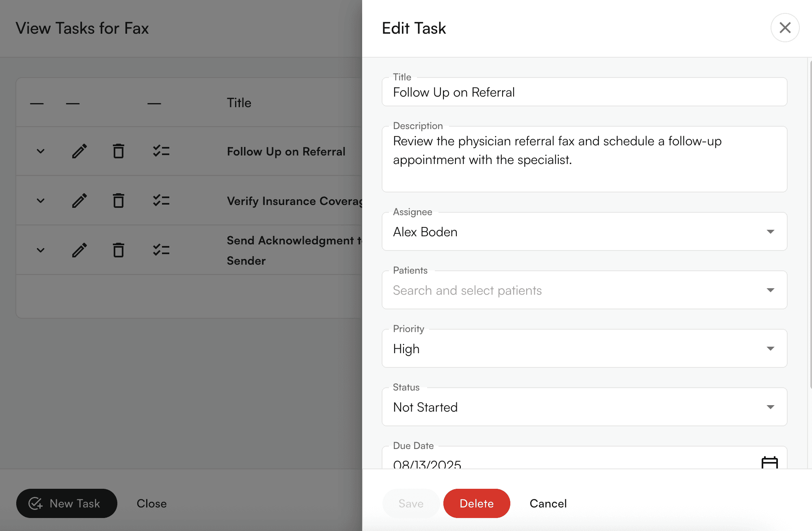
Task: Edit the Send Acknowledgment task with pencil icon
Action: pos(80,250)
